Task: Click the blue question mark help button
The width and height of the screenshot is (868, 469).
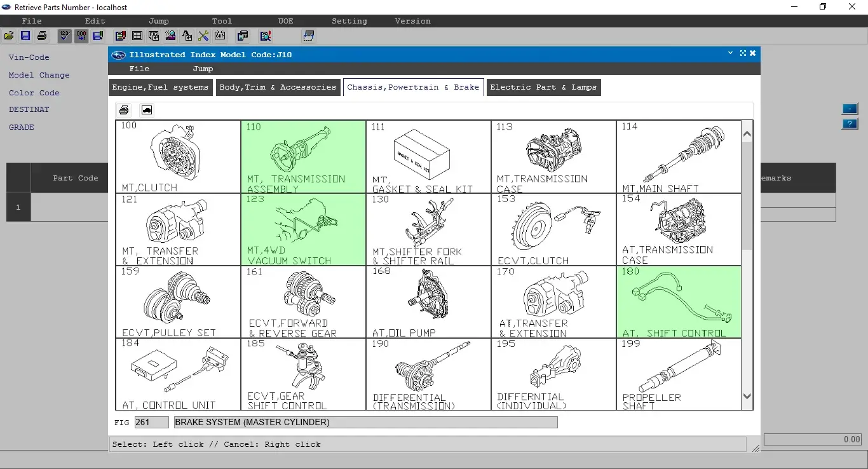Action: pyautogui.click(x=850, y=123)
